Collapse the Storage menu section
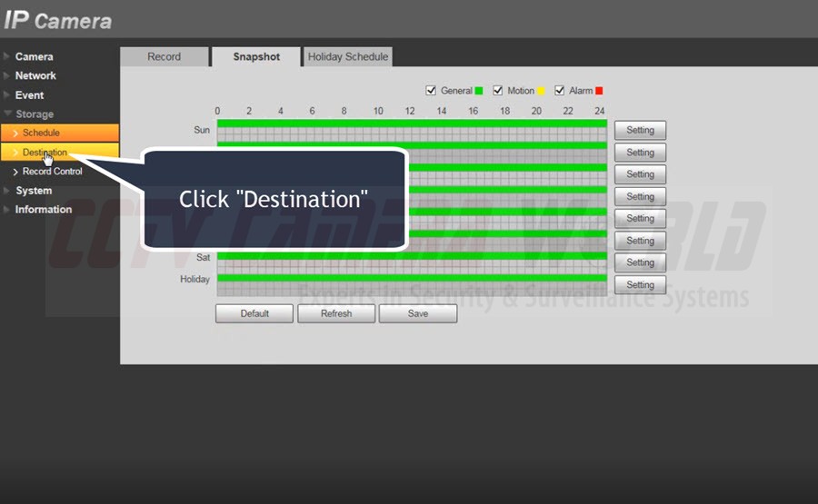This screenshot has width=818, height=504. (x=35, y=114)
